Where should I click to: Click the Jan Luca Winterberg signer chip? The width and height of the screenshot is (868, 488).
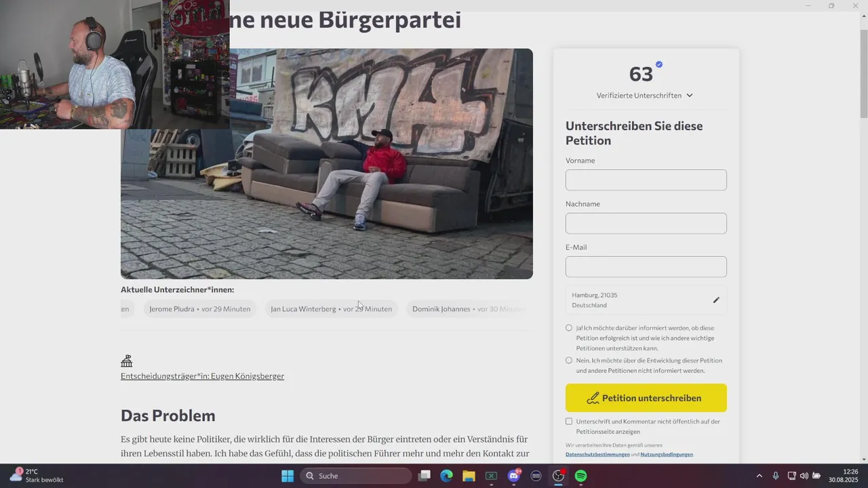tap(331, 309)
